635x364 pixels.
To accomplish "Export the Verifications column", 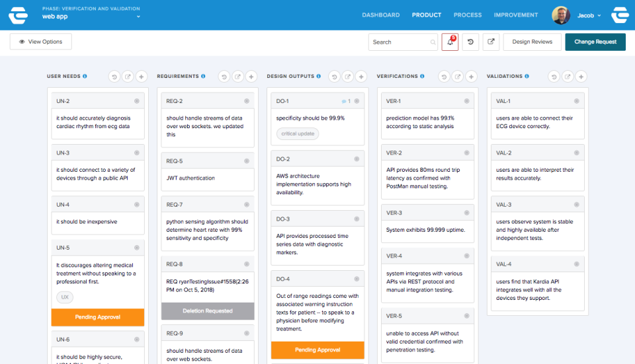I will coord(458,77).
